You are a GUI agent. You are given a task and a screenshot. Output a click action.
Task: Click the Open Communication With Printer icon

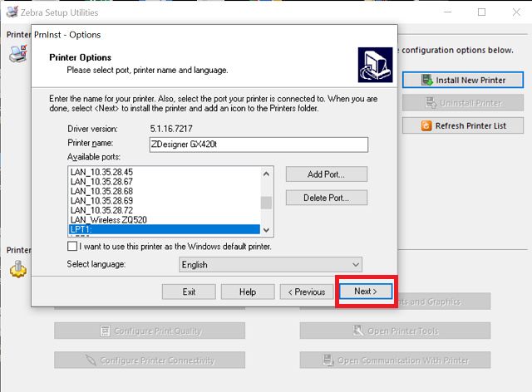[328, 360]
